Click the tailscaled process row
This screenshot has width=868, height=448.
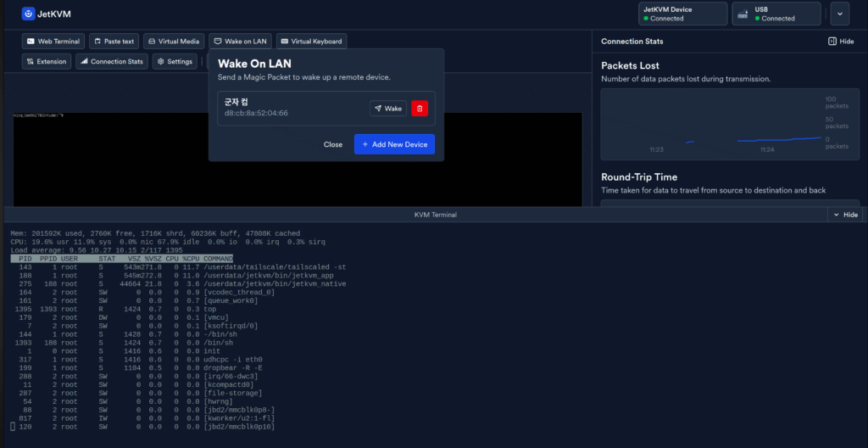tap(178, 267)
